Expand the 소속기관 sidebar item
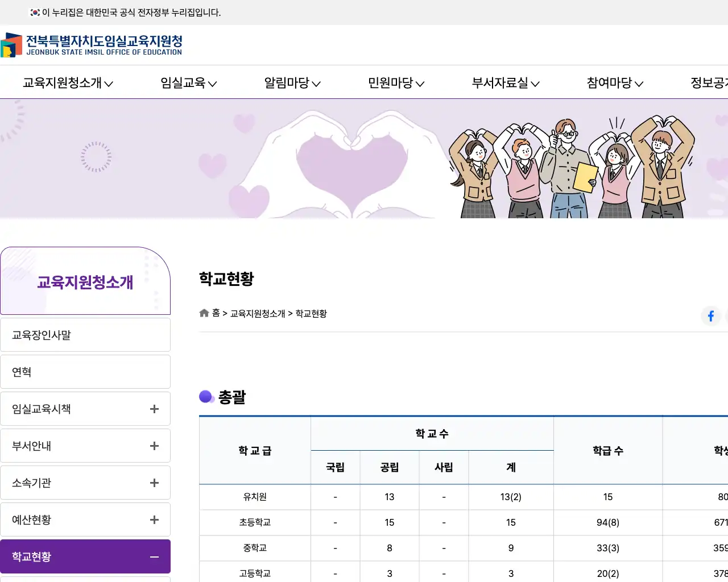The image size is (728, 582). tap(154, 483)
